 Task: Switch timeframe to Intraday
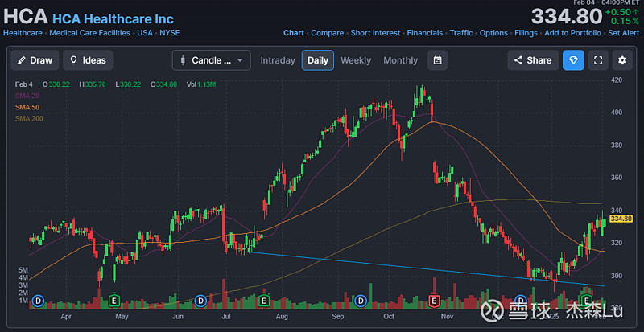pyautogui.click(x=278, y=60)
